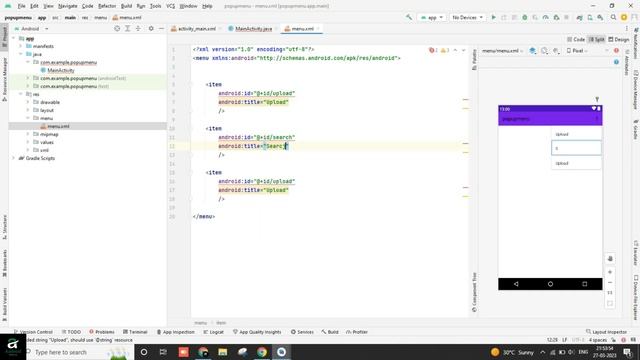Select MainActivity in project tree
This screenshot has height=360, width=640.
point(61,70)
